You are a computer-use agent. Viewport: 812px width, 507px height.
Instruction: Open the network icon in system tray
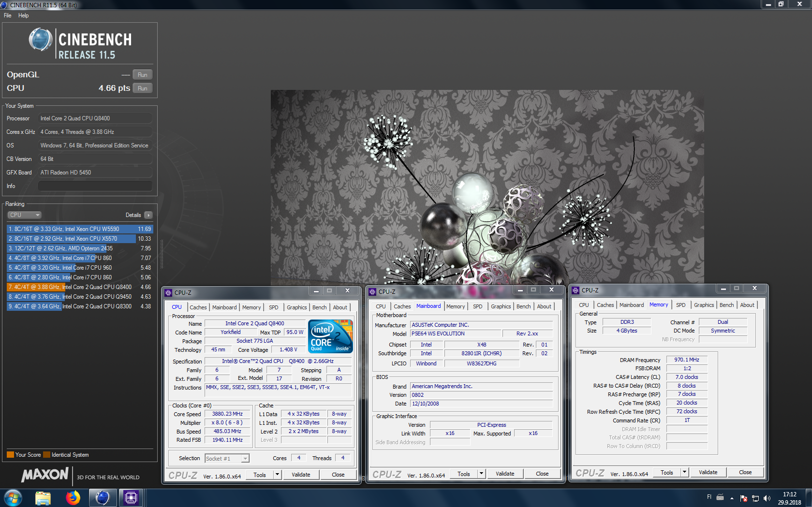coord(755,498)
